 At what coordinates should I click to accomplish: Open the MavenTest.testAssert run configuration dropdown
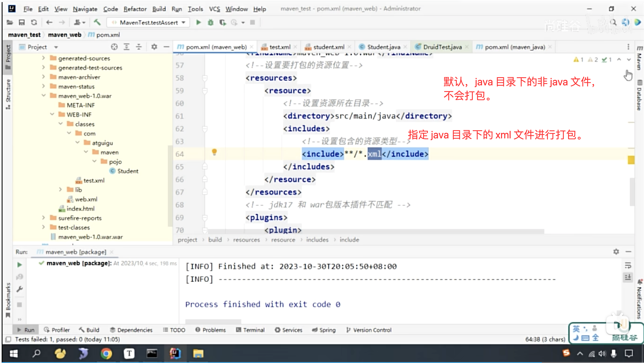148,23
